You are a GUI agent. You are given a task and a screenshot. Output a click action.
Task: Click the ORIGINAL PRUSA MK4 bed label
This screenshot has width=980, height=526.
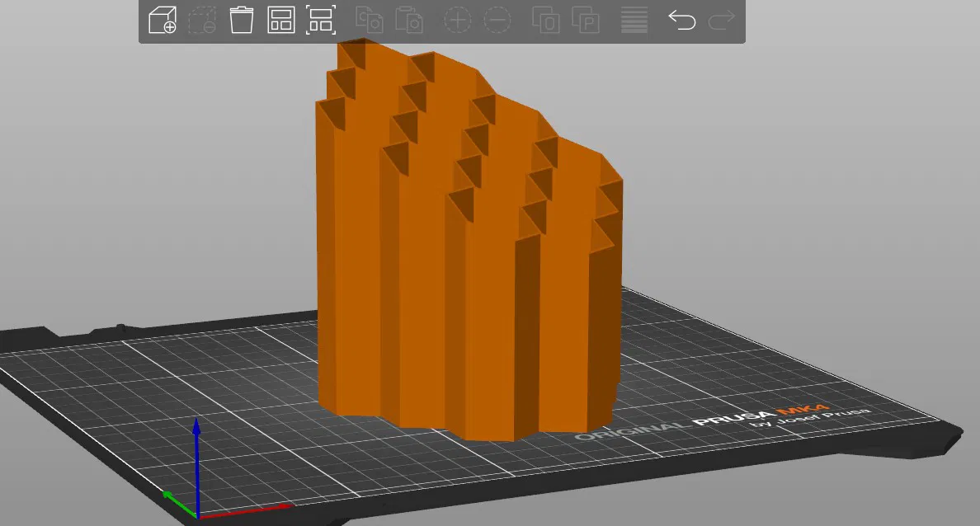pos(722,420)
